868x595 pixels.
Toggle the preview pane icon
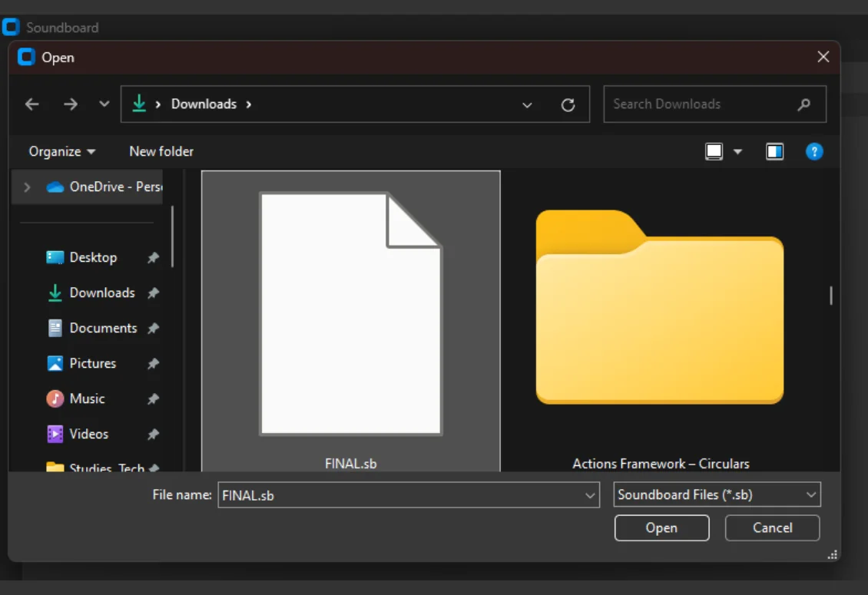774,152
